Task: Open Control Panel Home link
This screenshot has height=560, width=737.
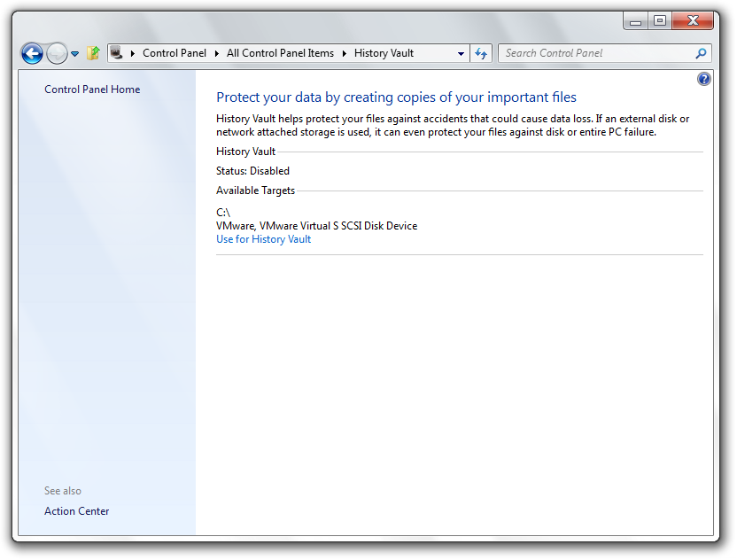Action: (x=92, y=89)
